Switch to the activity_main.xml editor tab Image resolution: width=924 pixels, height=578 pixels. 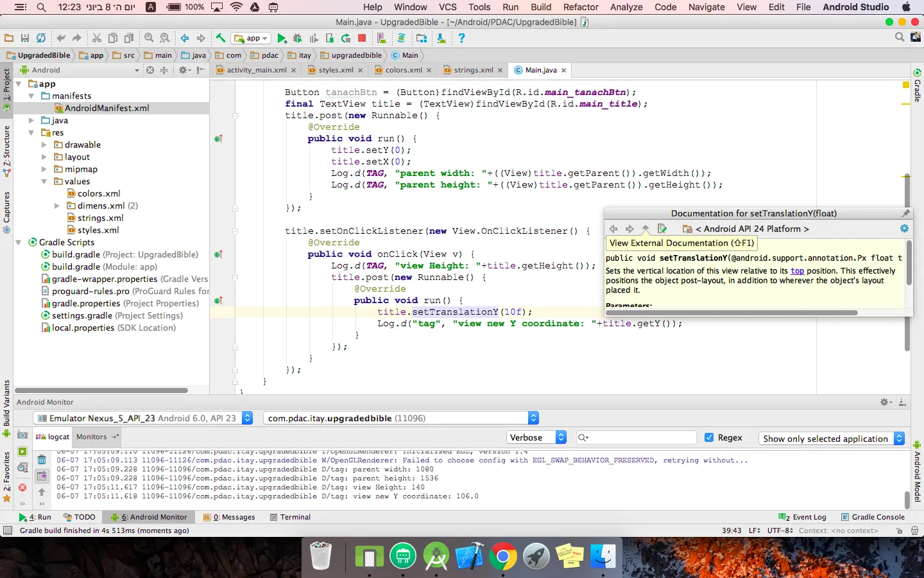tap(256, 70)
